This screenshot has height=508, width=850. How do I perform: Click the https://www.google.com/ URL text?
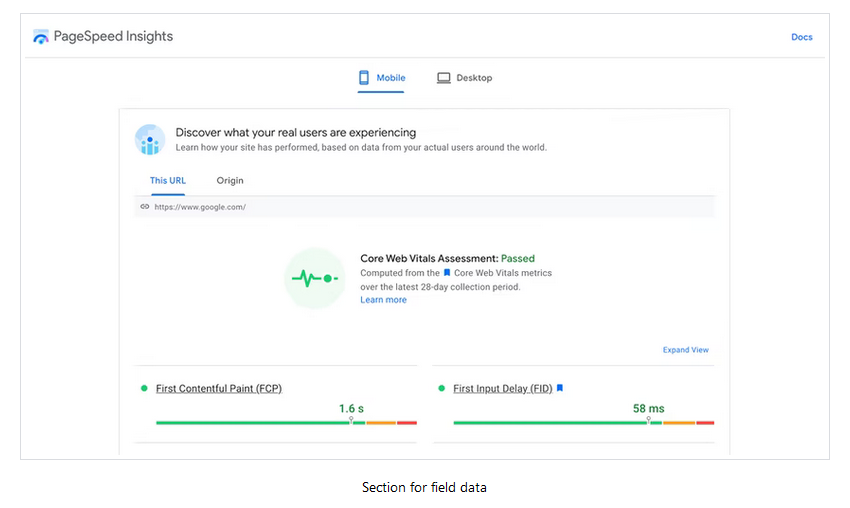point(200,207)
